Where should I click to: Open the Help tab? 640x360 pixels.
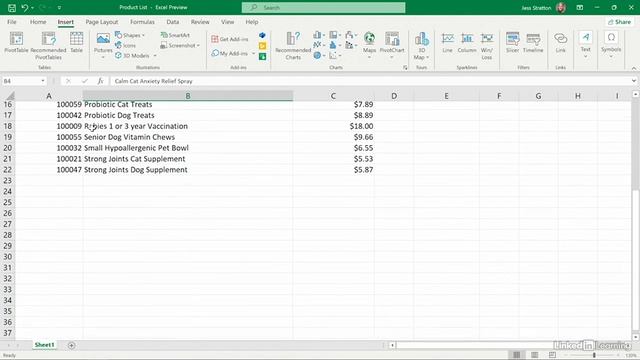(252, 22)
